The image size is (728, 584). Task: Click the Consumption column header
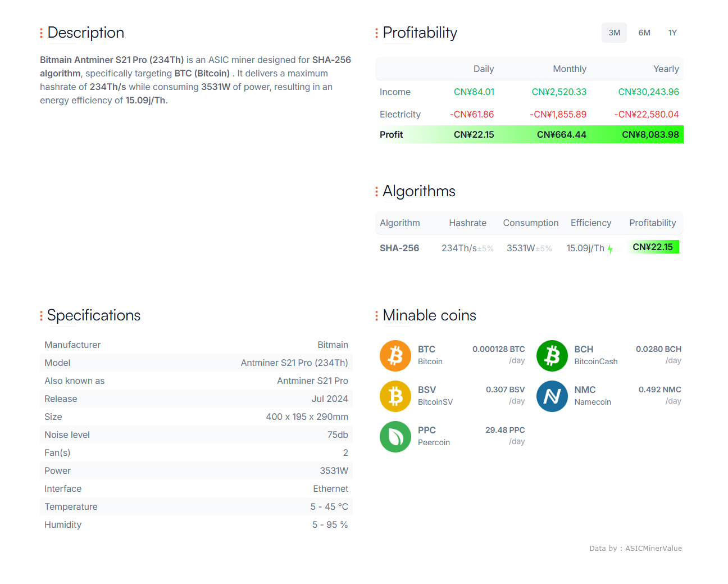click(531, 223)
